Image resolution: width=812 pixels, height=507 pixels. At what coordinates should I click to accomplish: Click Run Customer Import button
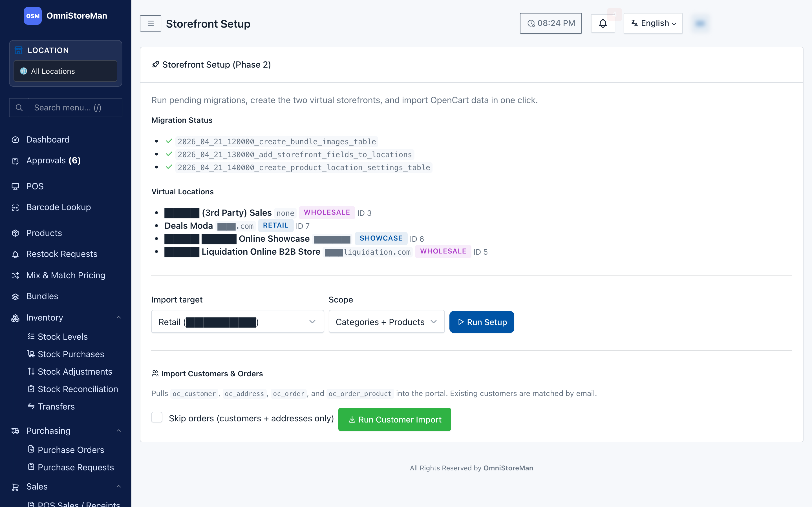pyautogui.click(x=395, y=419)
